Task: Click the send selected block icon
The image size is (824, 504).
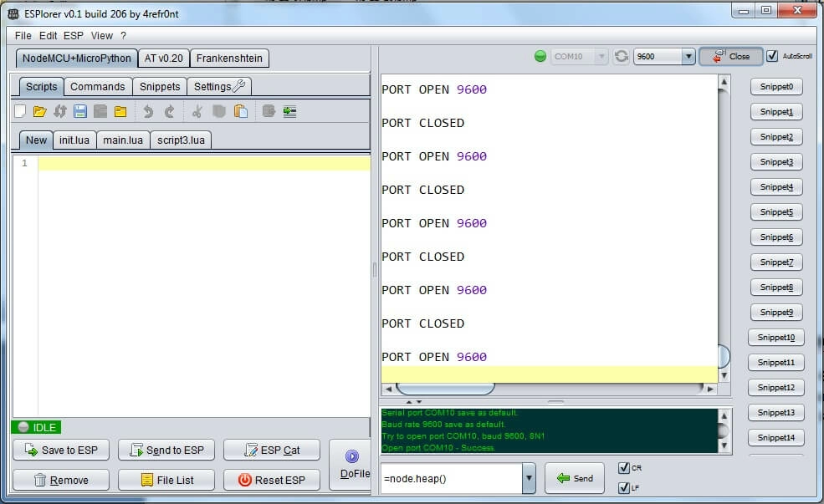Action: click(x=289, y=111)
